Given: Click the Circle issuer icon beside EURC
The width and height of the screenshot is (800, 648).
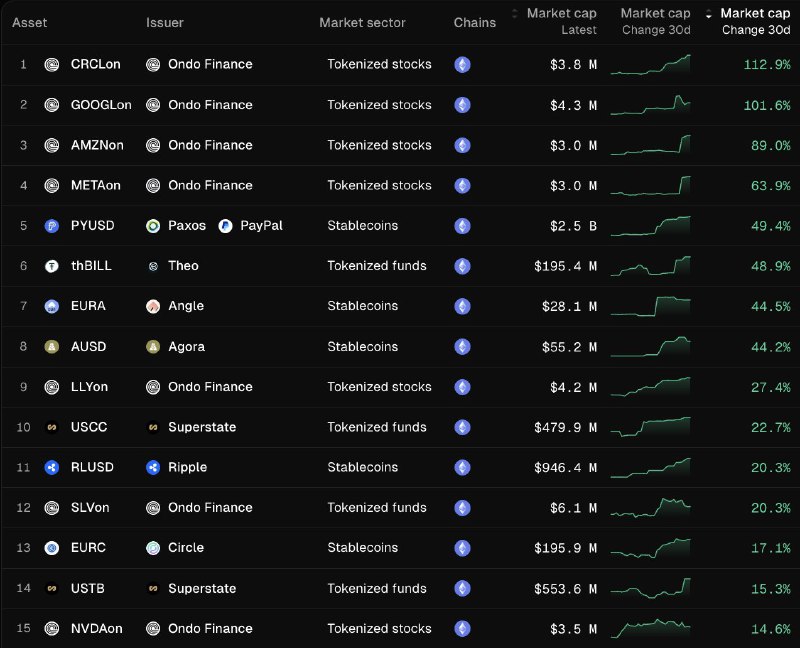Looking at the screenshot, I should (152, 547).
